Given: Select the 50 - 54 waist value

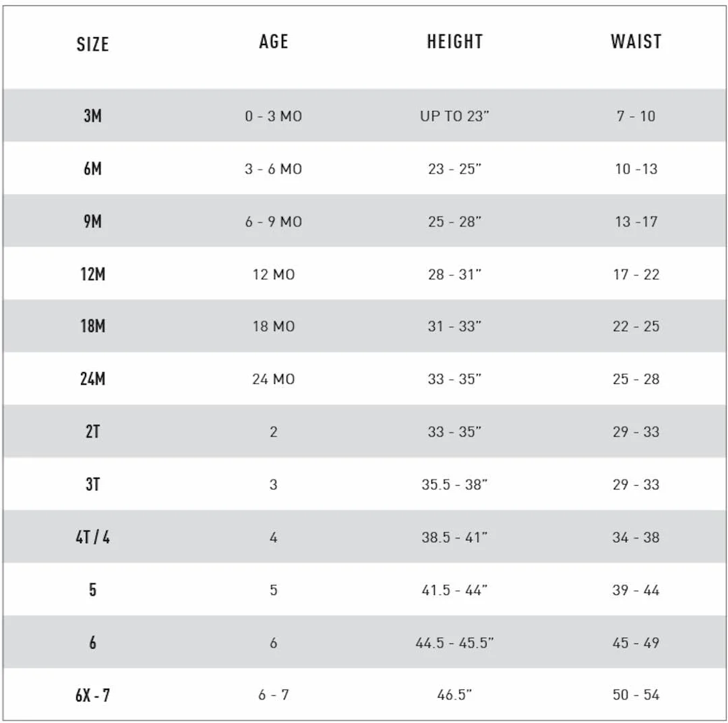Looking at the screenshot, I should tap(636, 695).
